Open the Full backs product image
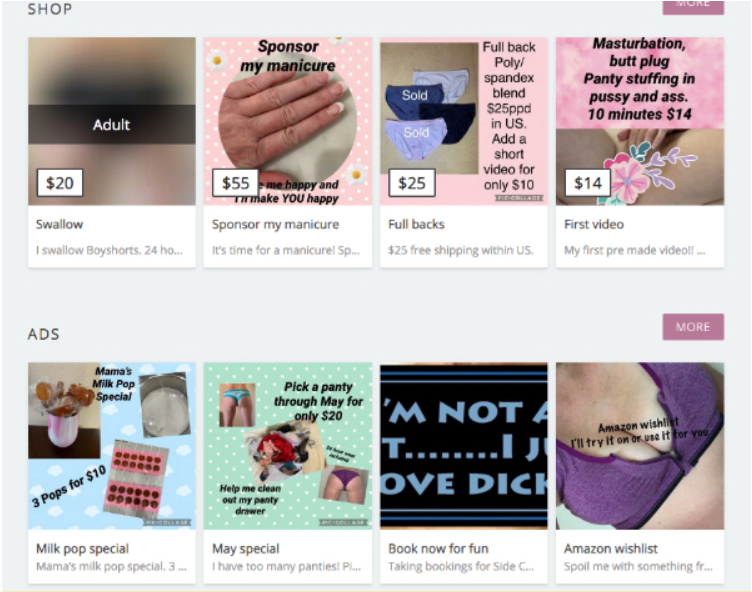 464,121
